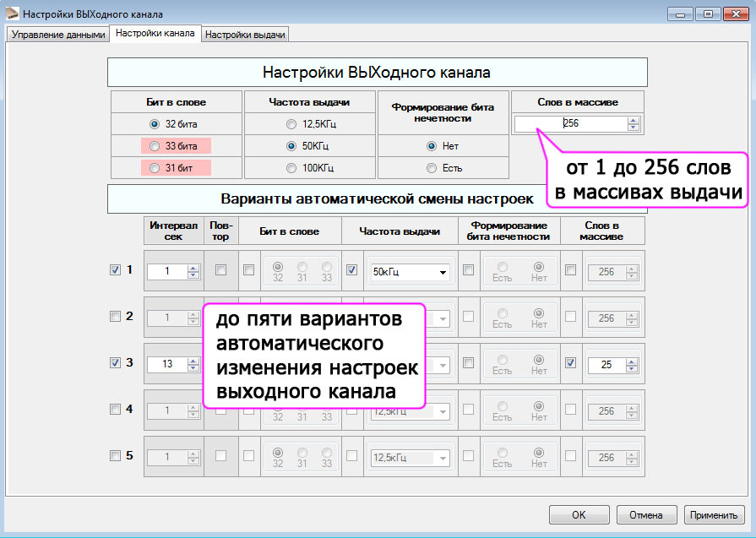
Task: Toggle the Повтор checkbox in row 1
Action: click(x=221, y=271)
